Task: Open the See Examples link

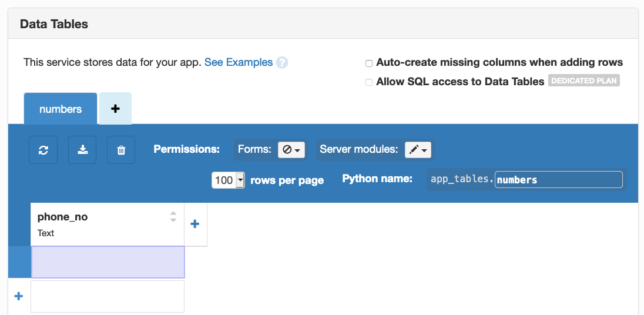Action: click(239, 62)
